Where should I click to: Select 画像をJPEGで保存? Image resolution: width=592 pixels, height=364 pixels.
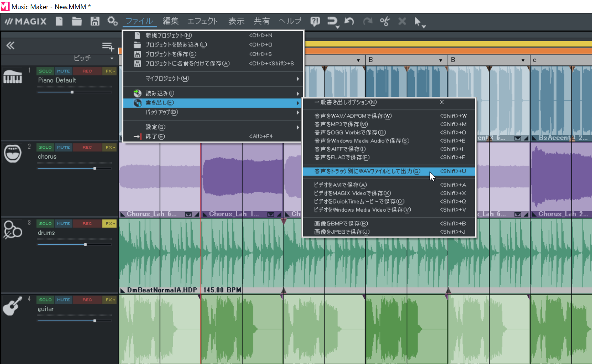(389, 232)
